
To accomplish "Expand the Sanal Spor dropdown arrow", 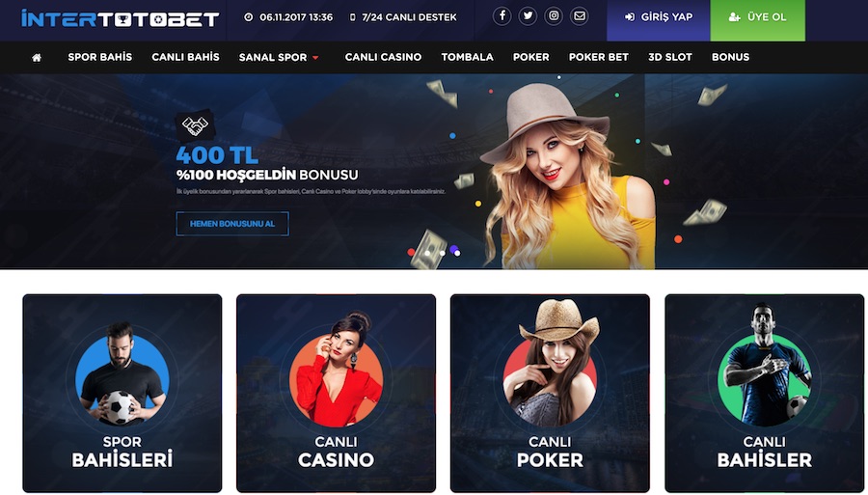I will point(315,58).
